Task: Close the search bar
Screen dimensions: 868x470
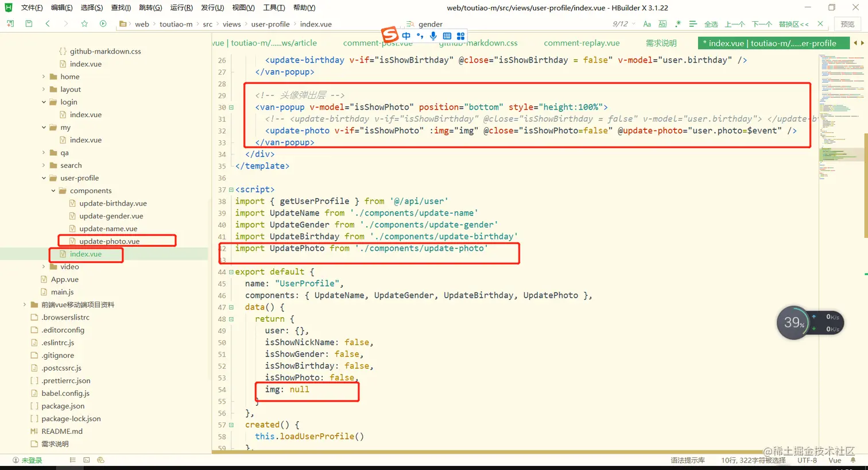Action: pyautogui.click(x=820, y=24)
